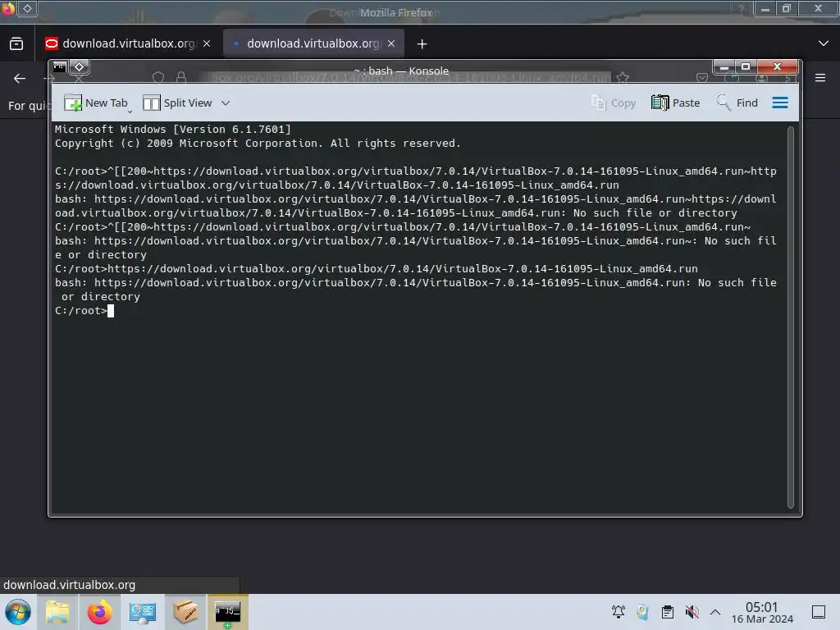Click the muted volume tray icon
This screenshot has height=630, width=840.
692,612
